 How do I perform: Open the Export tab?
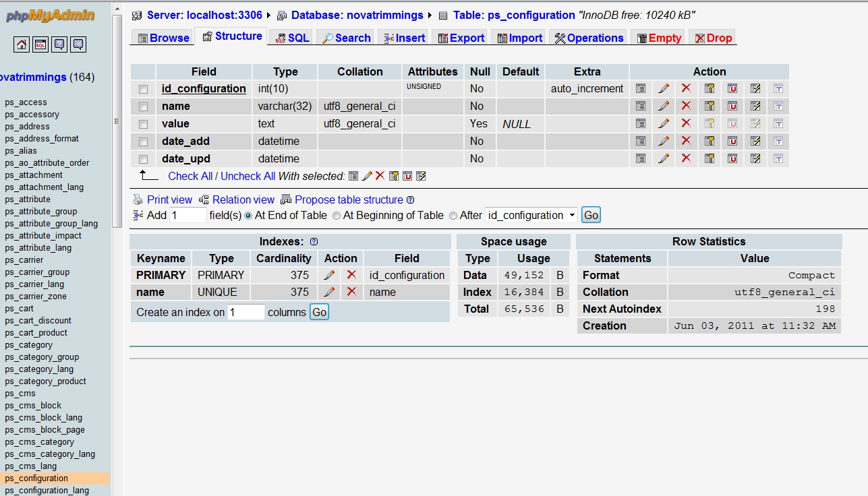coord(461,38)
